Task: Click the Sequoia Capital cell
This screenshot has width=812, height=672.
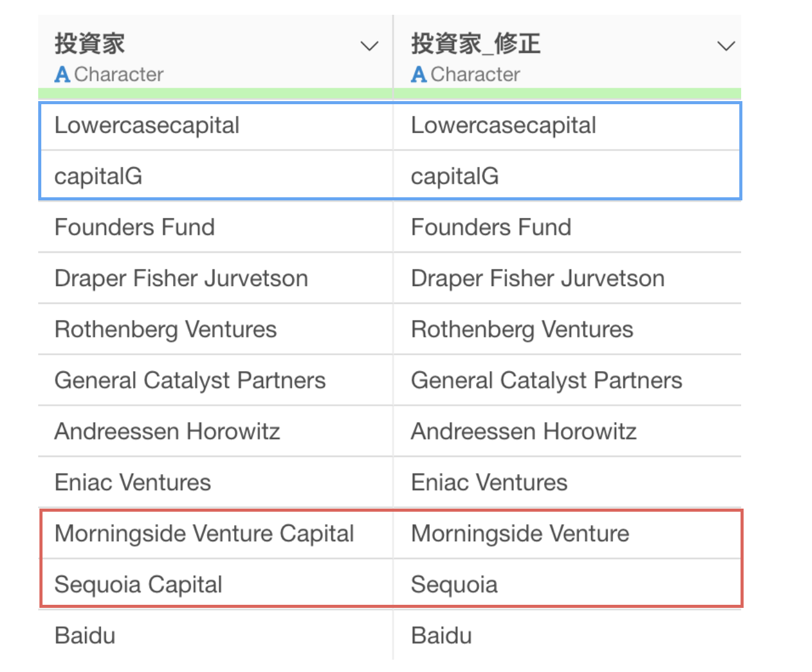Action: pos(215,584)
